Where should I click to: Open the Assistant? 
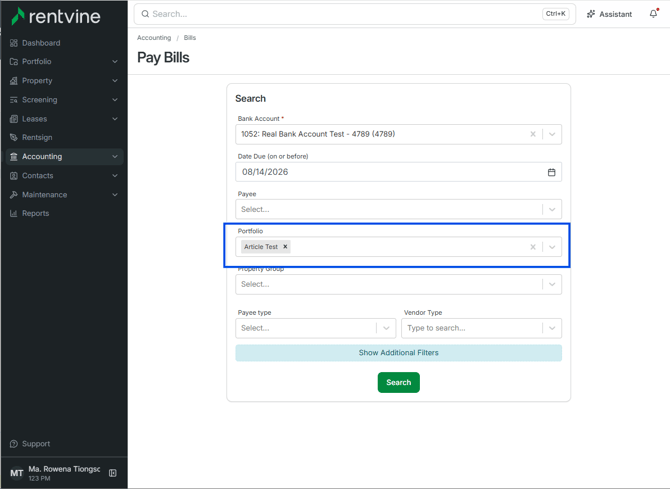(609, 14)
